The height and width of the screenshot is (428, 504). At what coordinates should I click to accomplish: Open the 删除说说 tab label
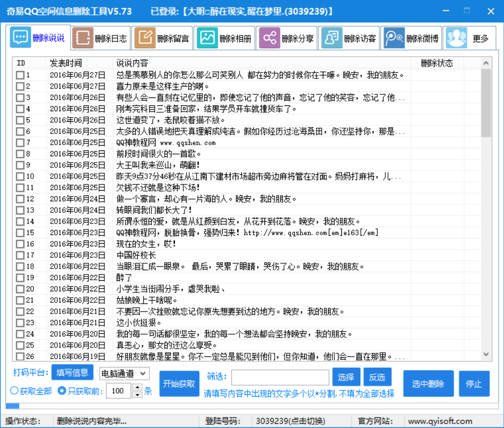click(x=49, y=38)
